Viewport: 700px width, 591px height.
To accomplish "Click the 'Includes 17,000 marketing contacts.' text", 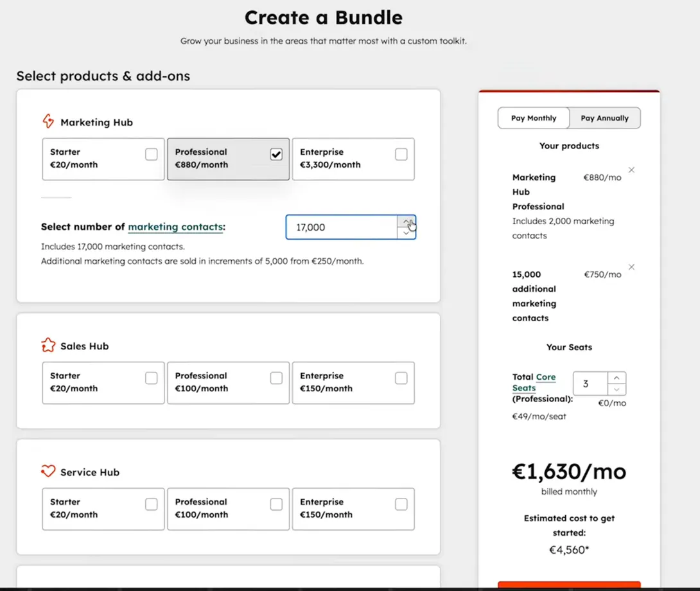I will click(113, 247).
